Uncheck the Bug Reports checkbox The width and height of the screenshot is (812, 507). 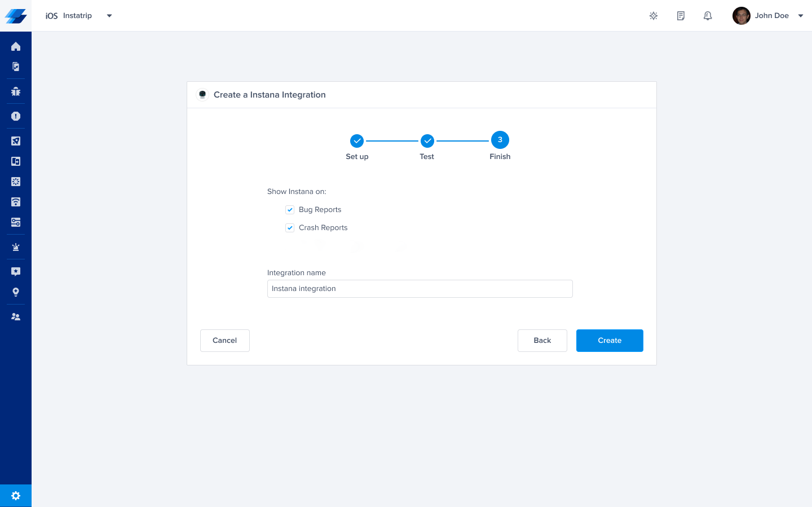pos(290,210)
